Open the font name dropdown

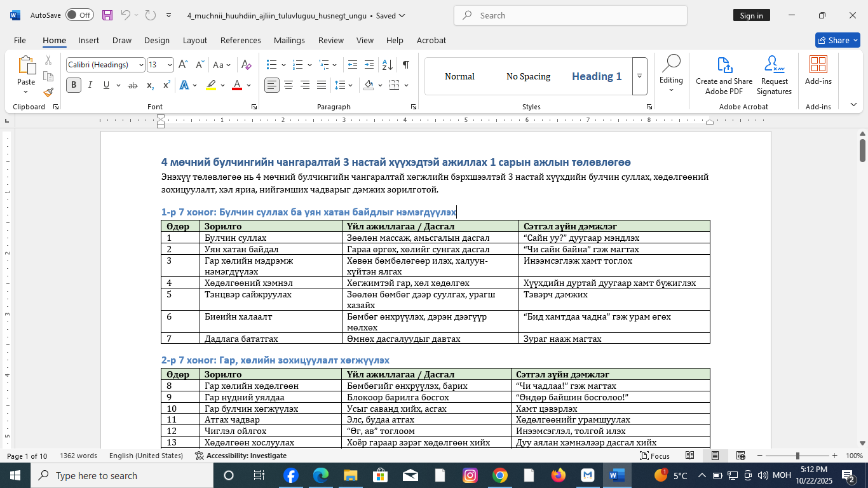coord(140,65)
